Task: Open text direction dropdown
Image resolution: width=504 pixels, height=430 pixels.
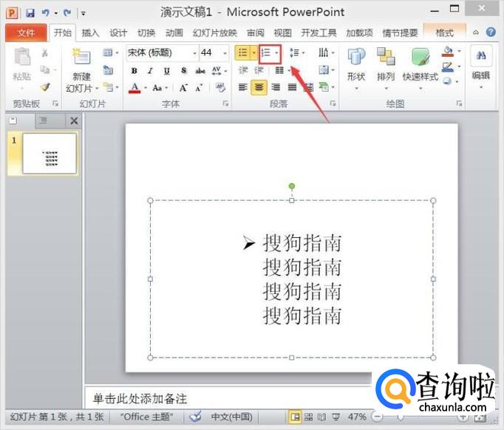Action: 326,52
